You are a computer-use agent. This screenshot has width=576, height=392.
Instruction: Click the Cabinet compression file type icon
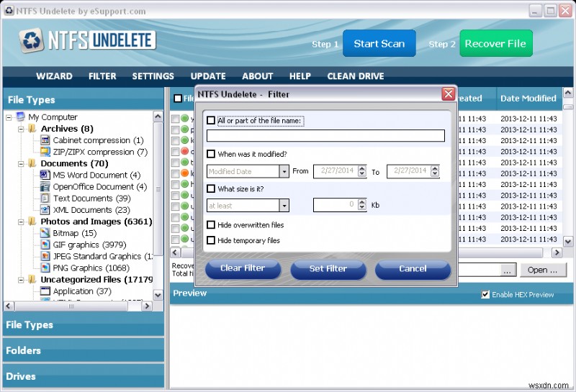(45, 140)
